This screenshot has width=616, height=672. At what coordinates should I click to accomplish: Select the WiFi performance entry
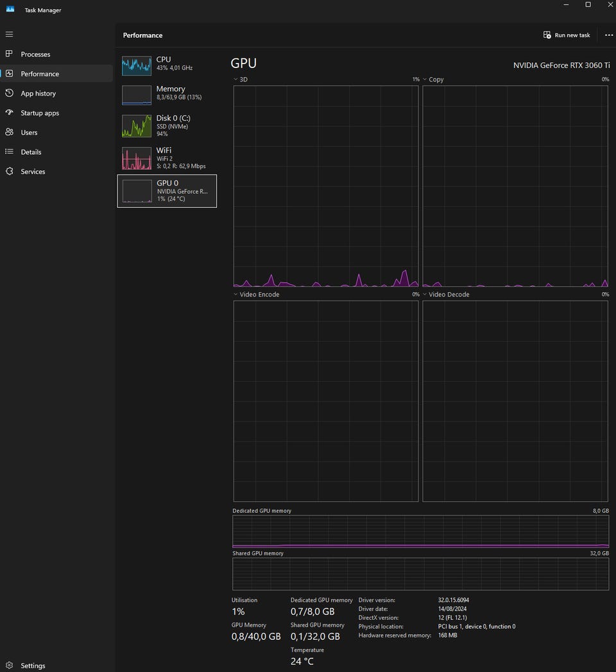coord(167,158)
